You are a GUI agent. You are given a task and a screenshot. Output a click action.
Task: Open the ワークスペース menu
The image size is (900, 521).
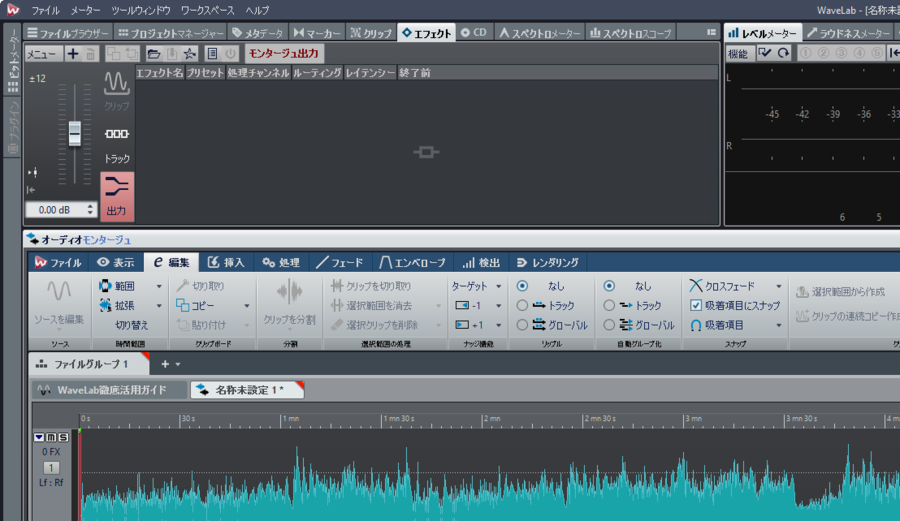[x=207, y=10]
